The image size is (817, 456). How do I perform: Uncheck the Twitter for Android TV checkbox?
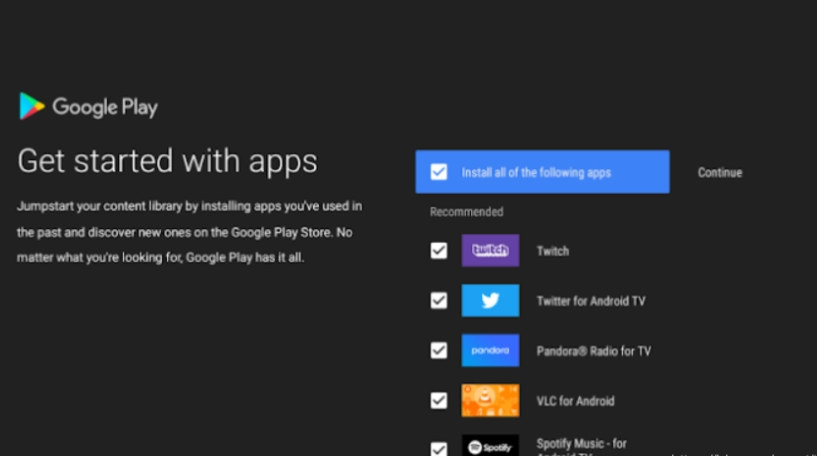[439, 301]
